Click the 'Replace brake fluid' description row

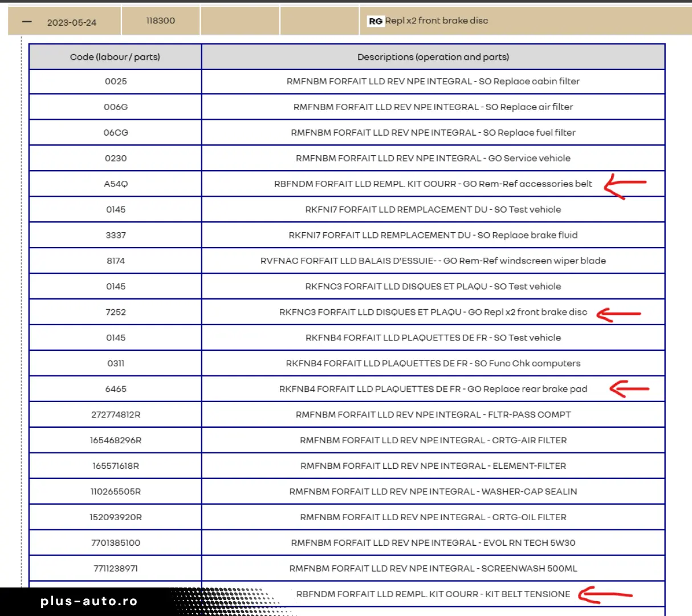(433, 235)
